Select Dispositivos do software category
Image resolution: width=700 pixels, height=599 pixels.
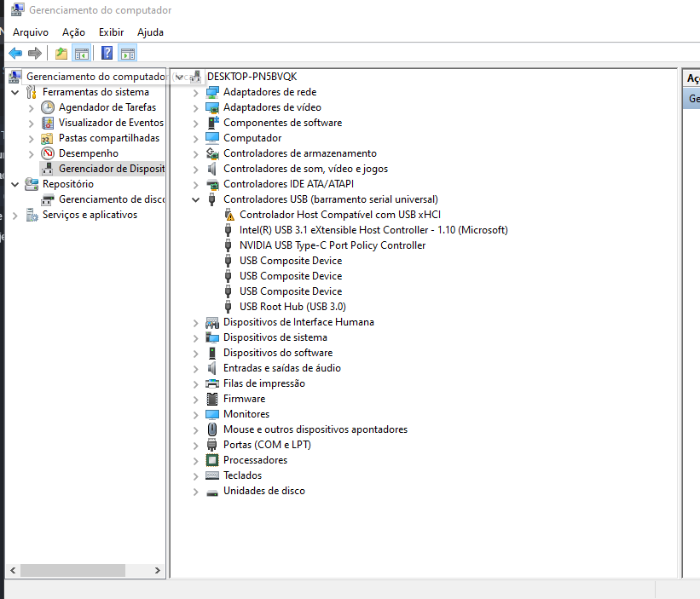(x=278, y=353)
